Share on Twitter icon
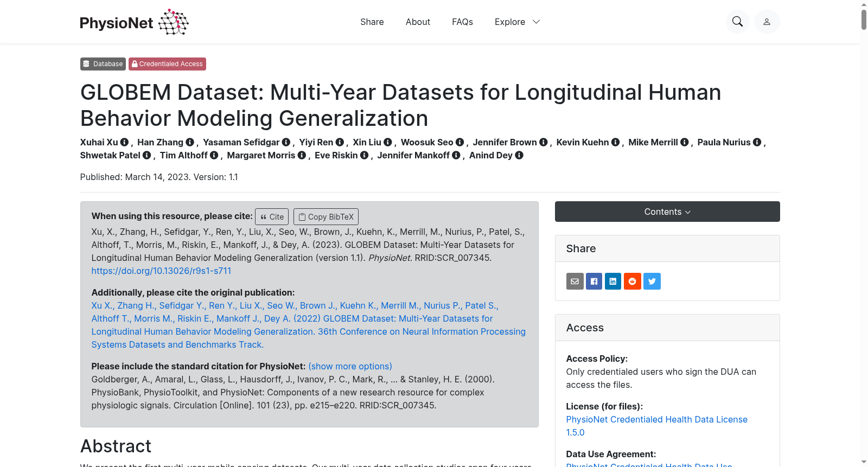The image size is (868, 467). point(652,281)
